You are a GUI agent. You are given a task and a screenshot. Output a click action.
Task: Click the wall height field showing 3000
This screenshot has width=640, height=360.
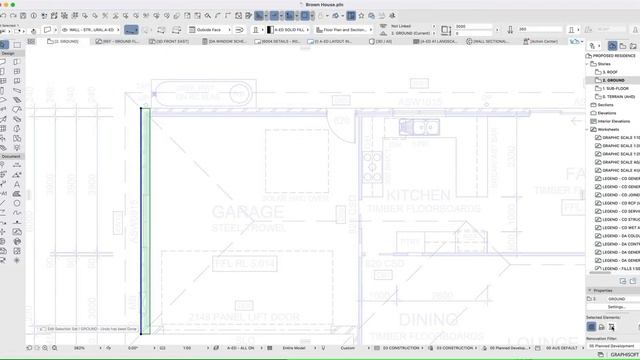tap(473, 26)
